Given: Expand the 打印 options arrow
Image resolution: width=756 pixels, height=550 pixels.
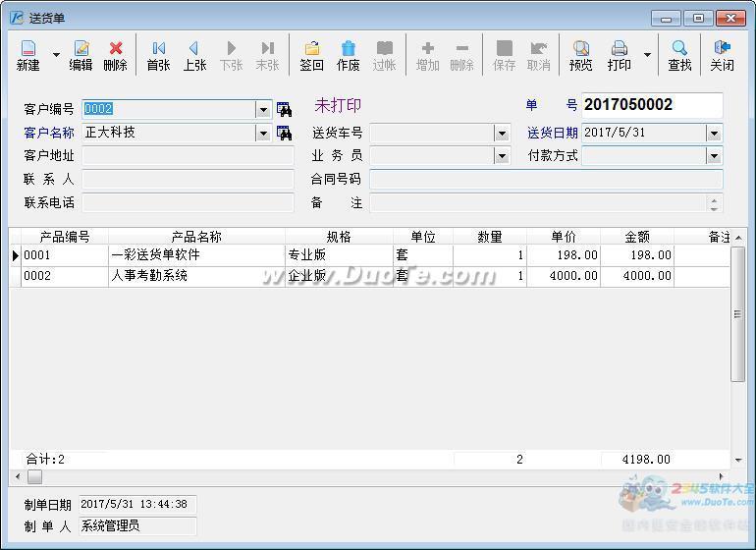Looking at the screenshot, I should (x=647, y=55).
